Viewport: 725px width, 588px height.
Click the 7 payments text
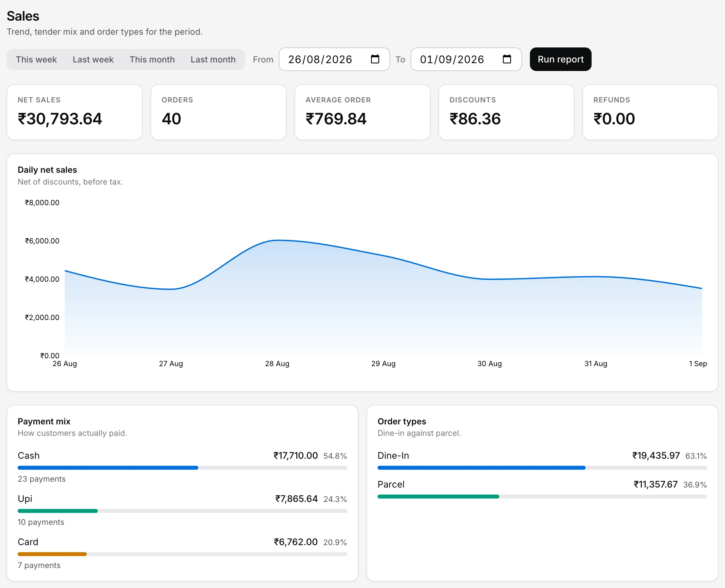(x=39, y=565)
